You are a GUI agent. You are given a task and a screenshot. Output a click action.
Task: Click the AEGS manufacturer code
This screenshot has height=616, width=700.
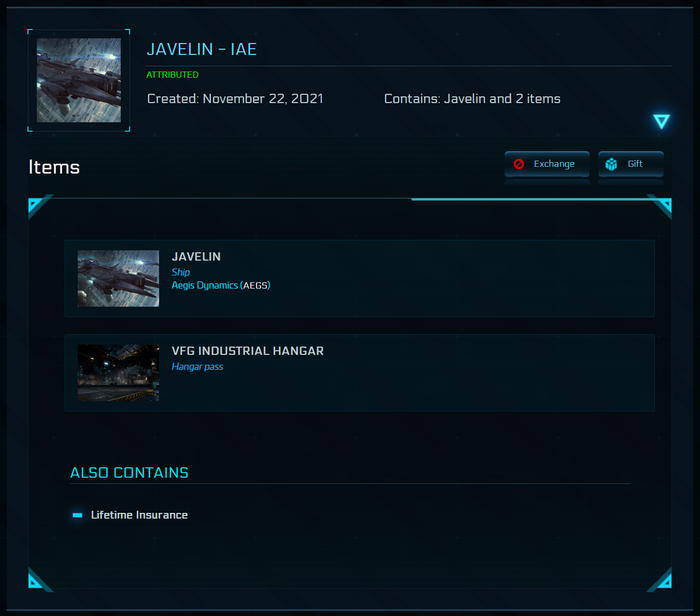click(x=255, y=285)
